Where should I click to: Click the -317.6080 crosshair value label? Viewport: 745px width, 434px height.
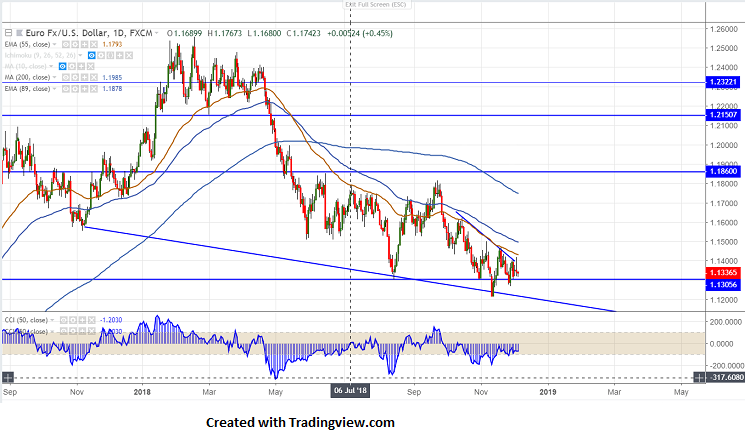726,377
